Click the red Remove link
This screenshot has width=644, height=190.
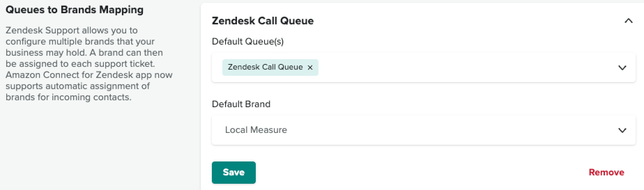click(x=606, y=172)
